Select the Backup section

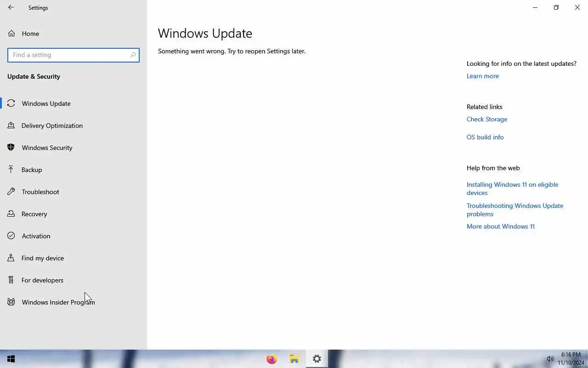tap(73, 170)
